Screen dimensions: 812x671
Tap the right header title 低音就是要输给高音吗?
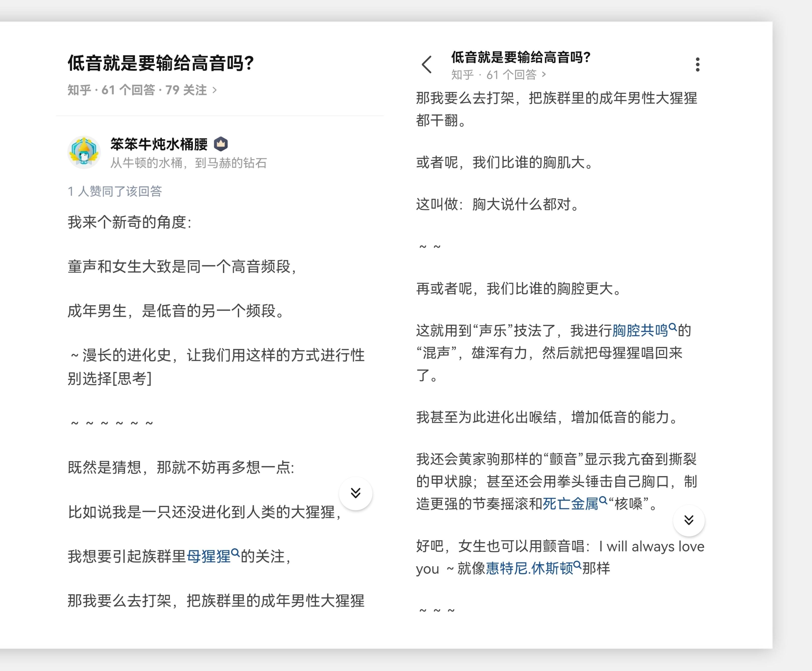[x=521, y=57]
